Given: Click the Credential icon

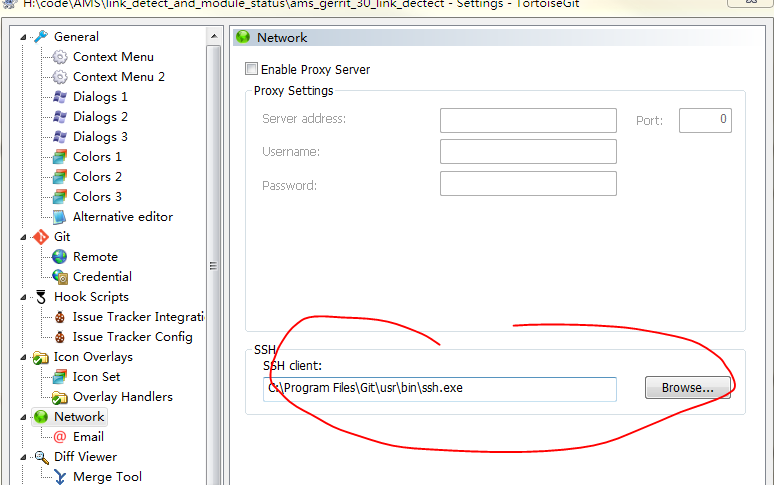Looking at the screenshot, I should tap(60, 277).
